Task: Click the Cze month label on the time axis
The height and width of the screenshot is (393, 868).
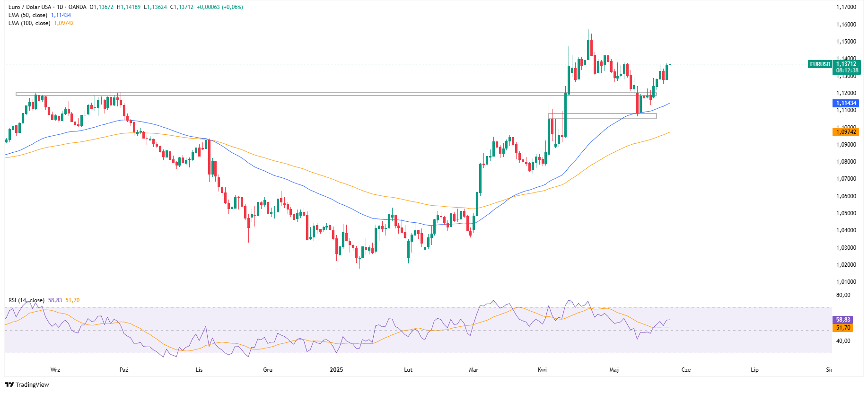Action: pos(686,370)
